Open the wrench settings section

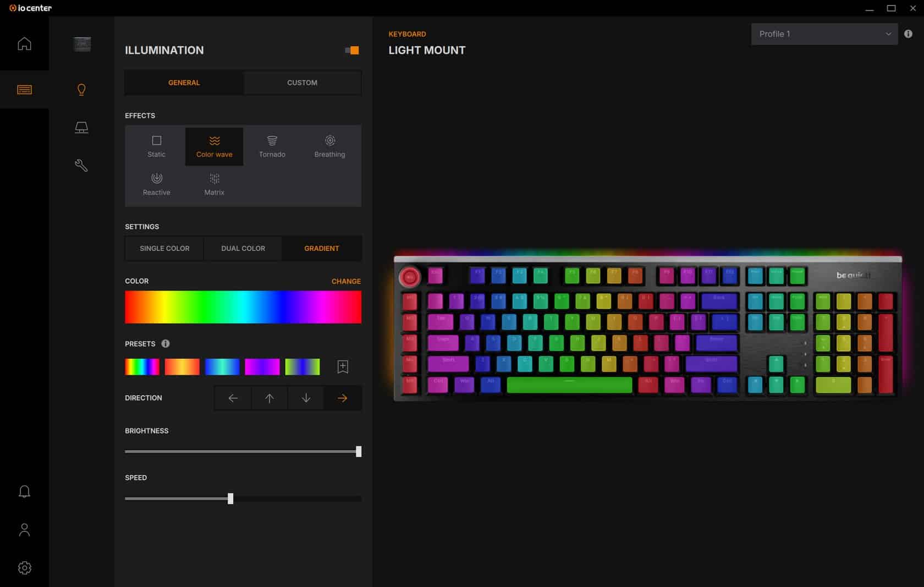click(x=81, y=166)
